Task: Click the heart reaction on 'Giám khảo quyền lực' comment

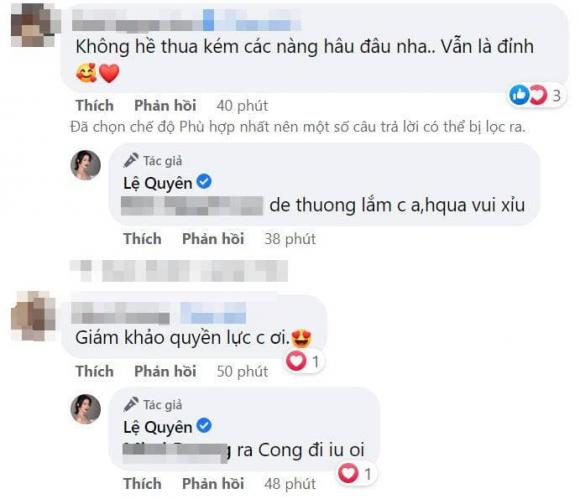Action: pos(296,360)
